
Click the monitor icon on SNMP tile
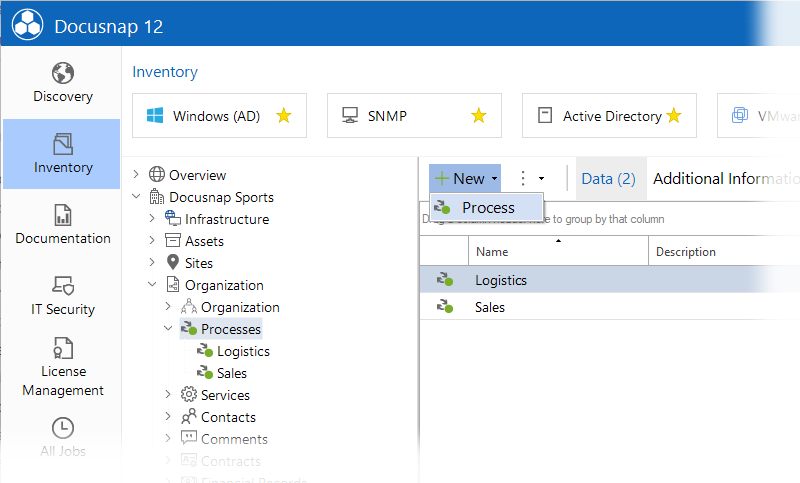[x=350, y=115]
